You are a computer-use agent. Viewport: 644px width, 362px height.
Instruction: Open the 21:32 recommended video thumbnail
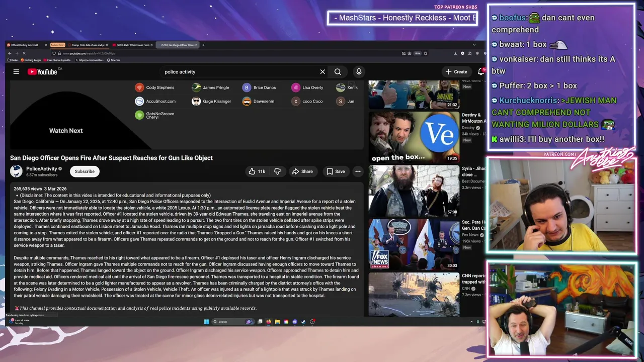pyautogui.click(x=414, y=95)
